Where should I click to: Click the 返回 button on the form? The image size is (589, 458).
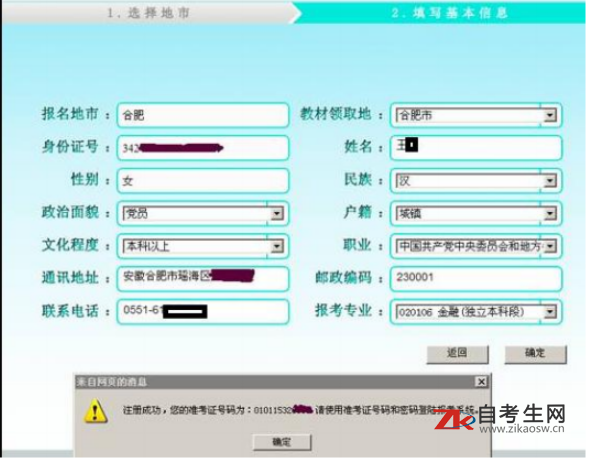[458, 354]
